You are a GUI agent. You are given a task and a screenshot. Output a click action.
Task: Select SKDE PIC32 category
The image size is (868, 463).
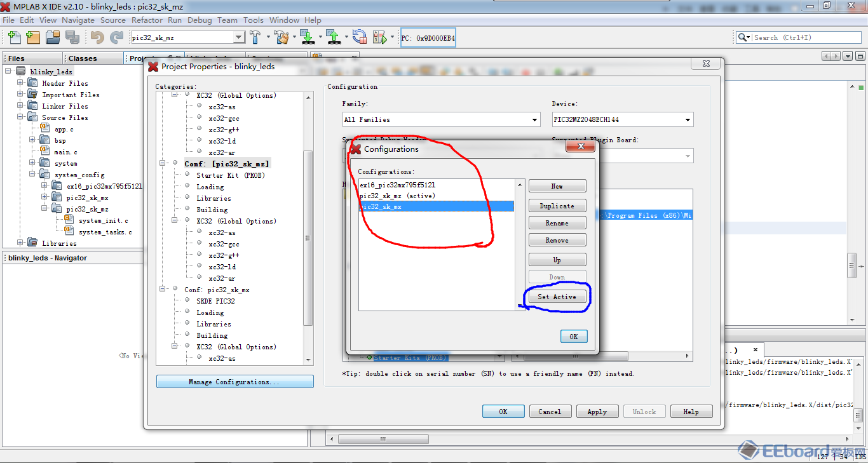pyautogui.click(x=215, y=301)
